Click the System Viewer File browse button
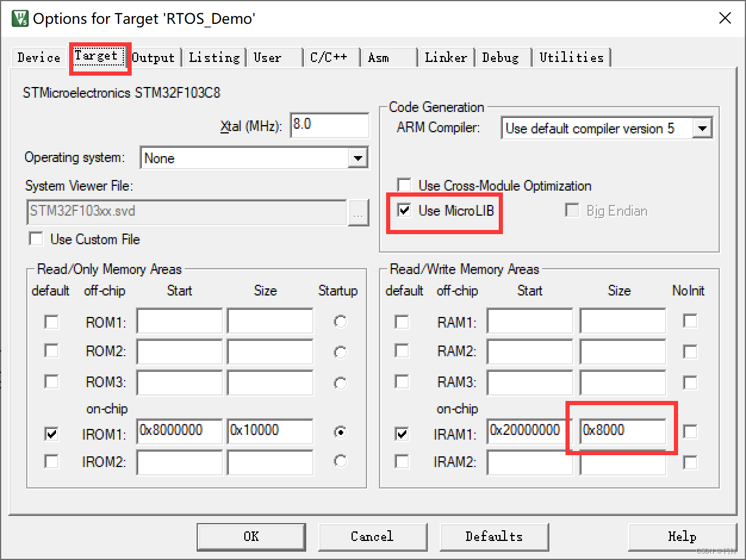746x560 pixels. click(358, 212)
